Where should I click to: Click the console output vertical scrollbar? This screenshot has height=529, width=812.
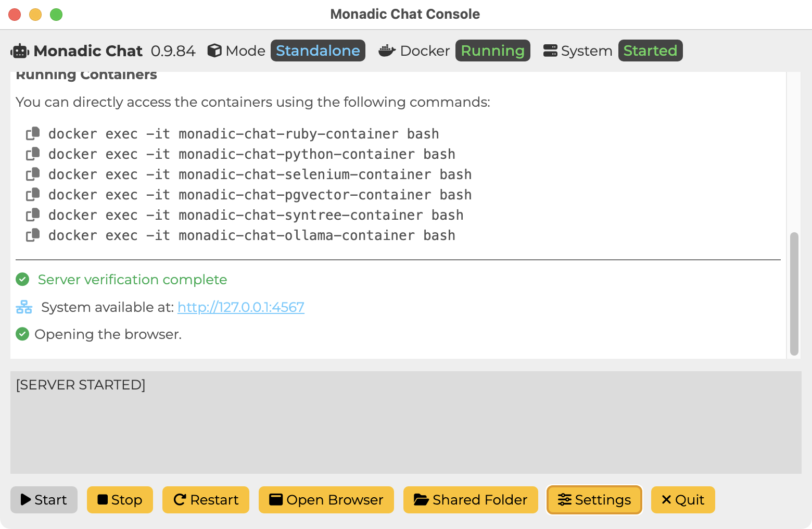click(794, 294)
